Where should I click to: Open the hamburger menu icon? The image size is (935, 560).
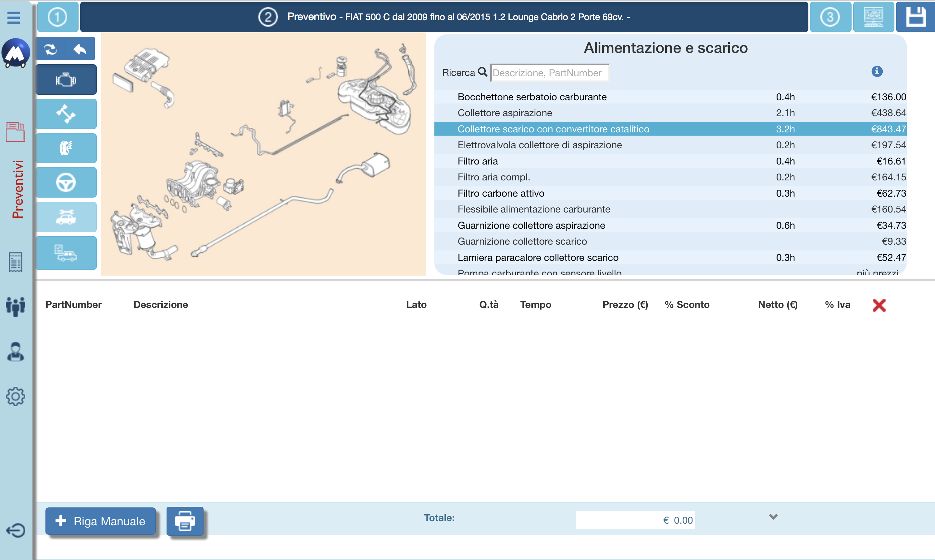click(x=14, y=18)
